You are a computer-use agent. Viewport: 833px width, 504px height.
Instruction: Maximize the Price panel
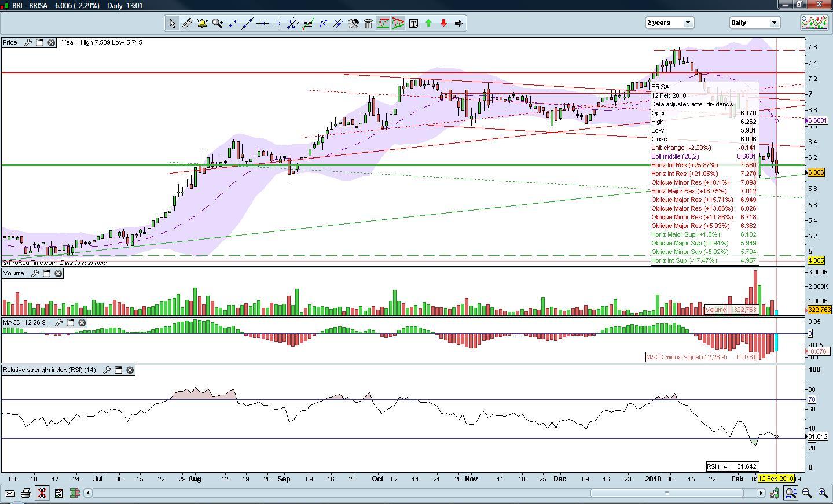click(x=39, y=42)
